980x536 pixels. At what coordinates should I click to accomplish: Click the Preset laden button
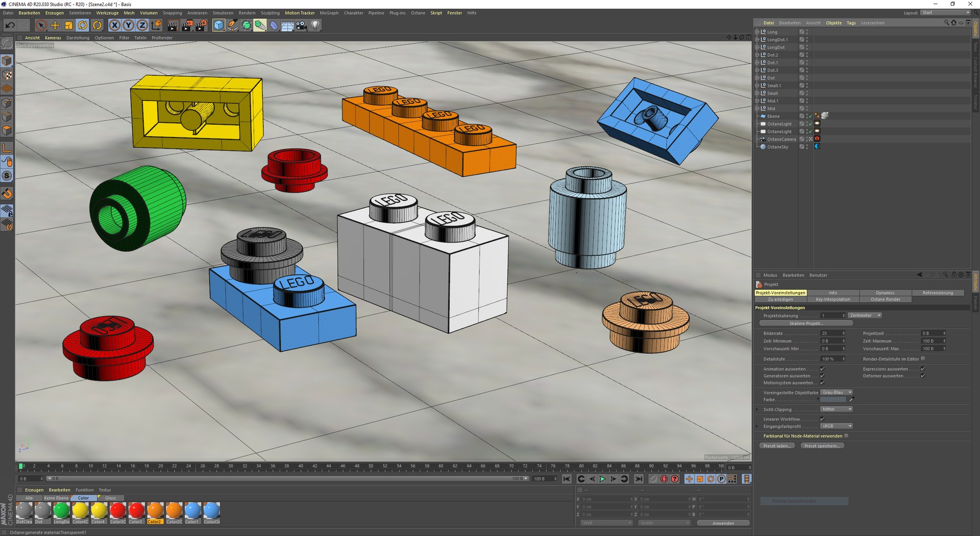(777, 446)
